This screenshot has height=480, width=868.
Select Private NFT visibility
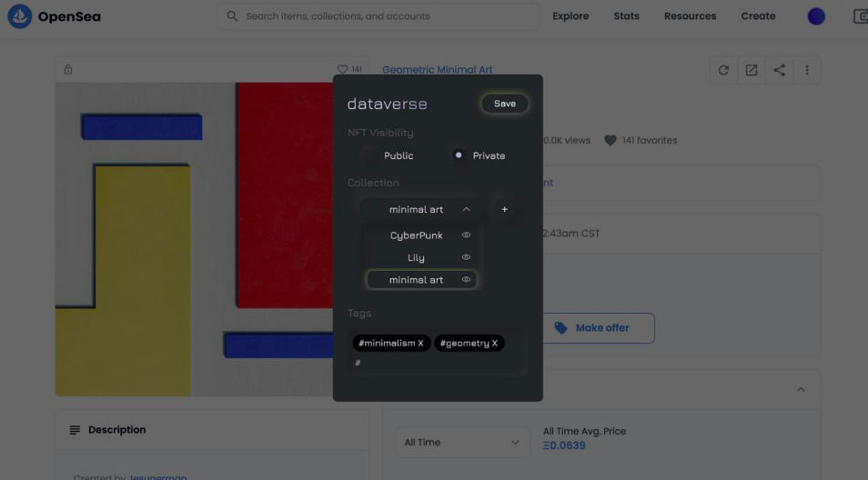(x=459, y=155)
